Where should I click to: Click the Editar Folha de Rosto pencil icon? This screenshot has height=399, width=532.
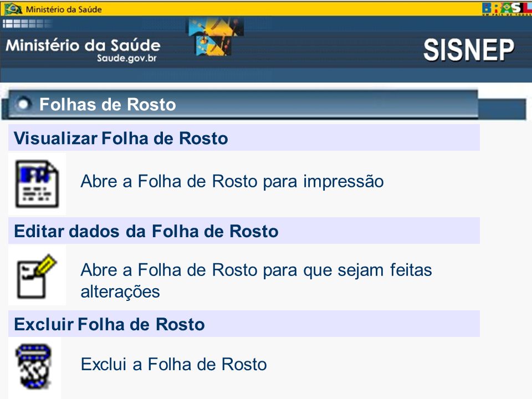tap(37, 276)
